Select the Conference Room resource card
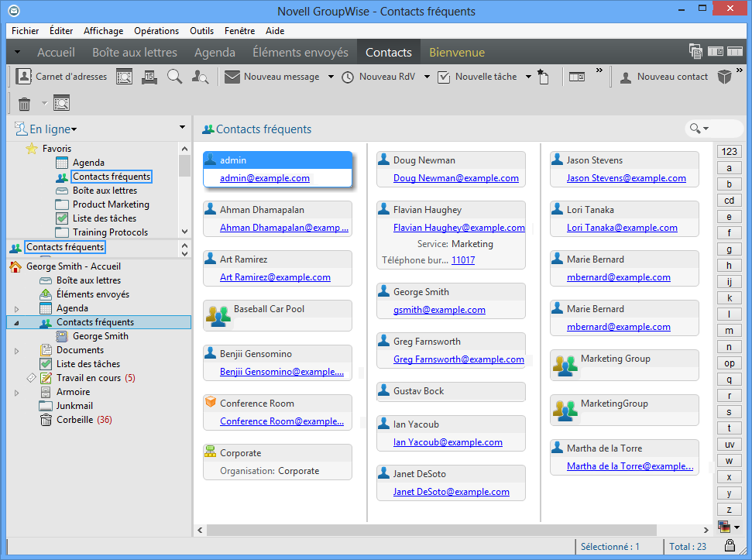752x560 pixels. click(278, 412)
